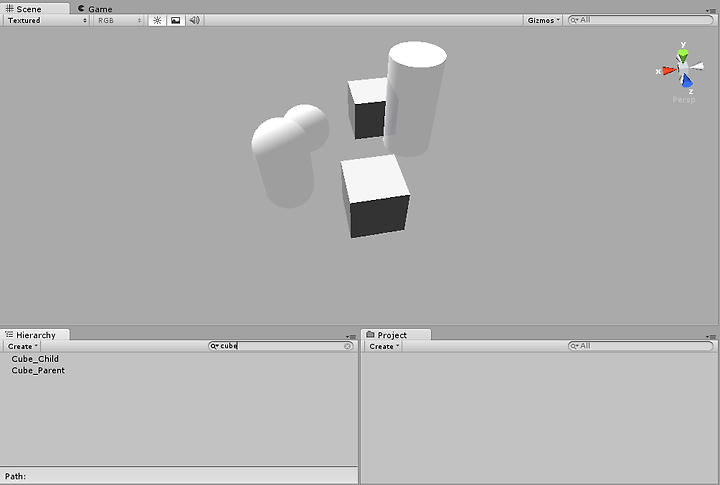Click the blue Z axis gizmo cone
The width and height of the screenshot is (720, 485).
[686, 81]
